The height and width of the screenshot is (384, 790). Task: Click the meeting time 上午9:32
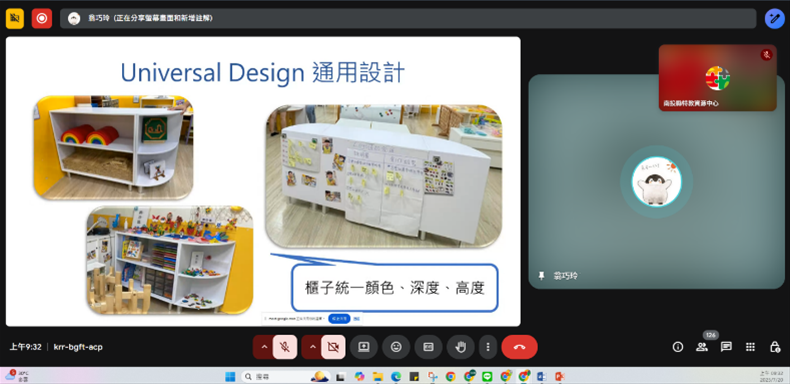[x=25, y=347]
